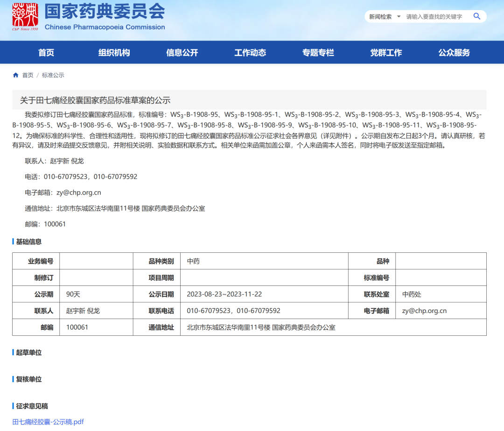Click the 制修订 table header cell
The width and height of the screenshot is (504, 431).
tap(36, 278)
